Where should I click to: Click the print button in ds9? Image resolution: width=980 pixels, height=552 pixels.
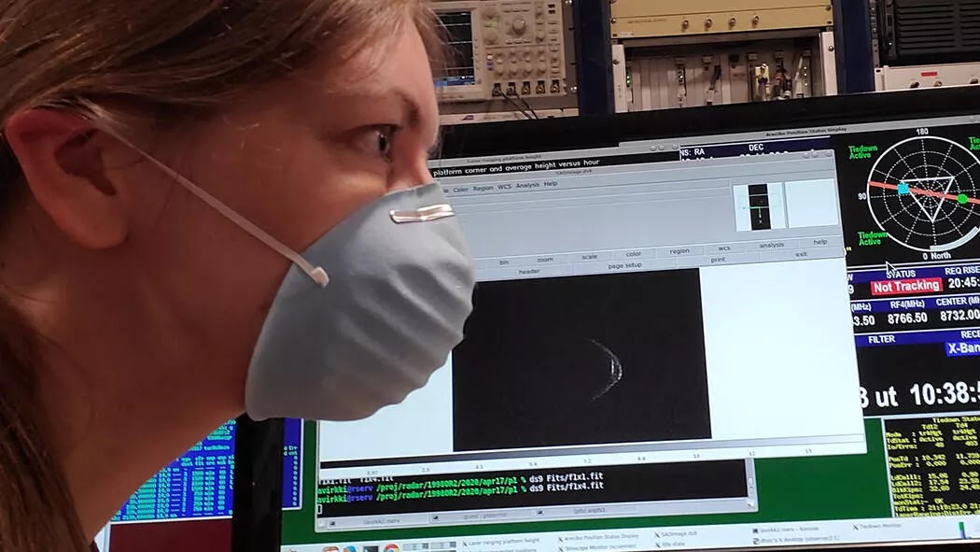point(718,260)
